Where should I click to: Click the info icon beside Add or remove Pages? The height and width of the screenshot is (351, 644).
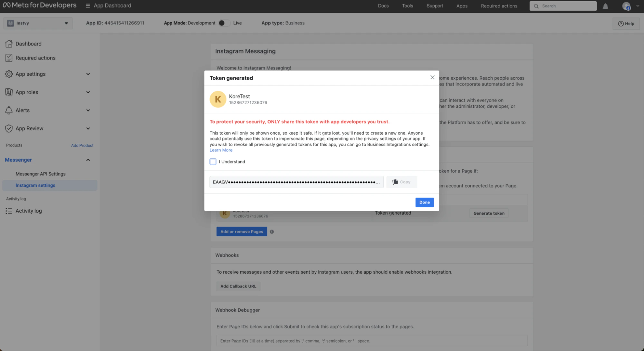272,232
